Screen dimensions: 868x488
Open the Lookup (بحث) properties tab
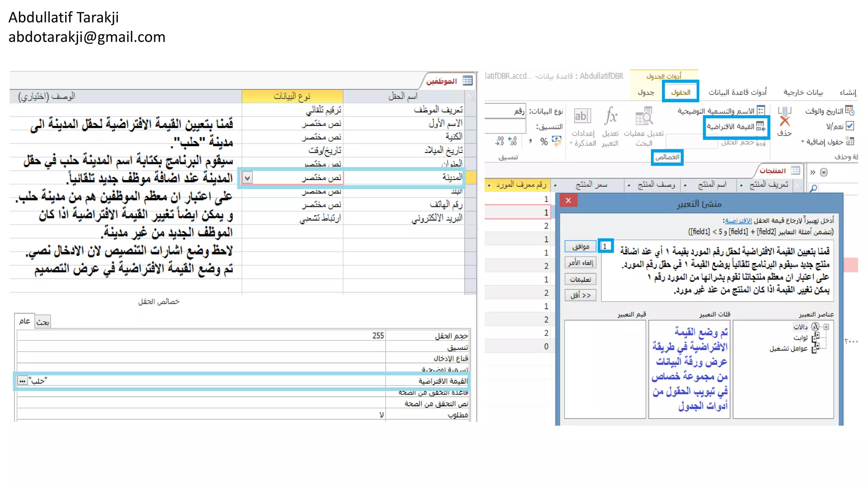point(42,322)
